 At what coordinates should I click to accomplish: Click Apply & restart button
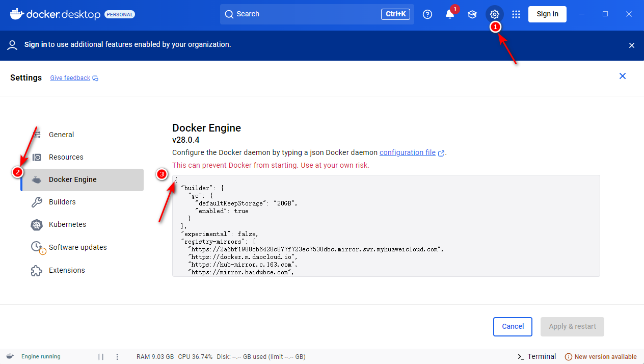[572, 327]
